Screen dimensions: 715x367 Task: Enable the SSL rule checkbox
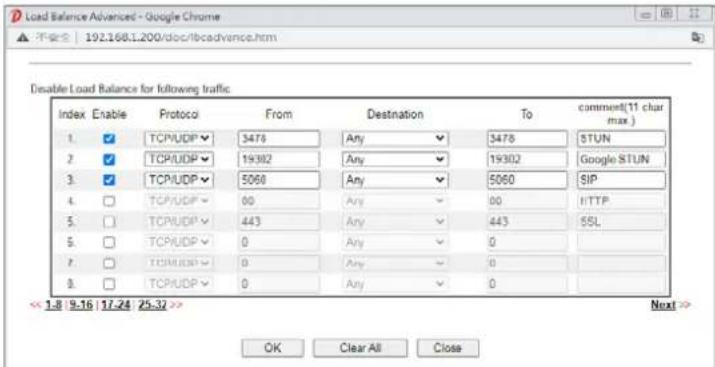click(109, 222)
